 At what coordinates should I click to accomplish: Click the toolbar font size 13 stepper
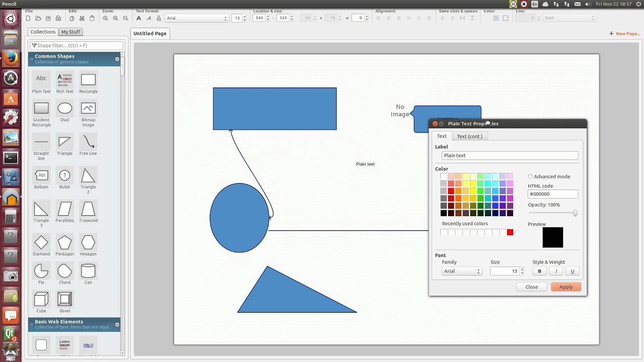point(245,18)
